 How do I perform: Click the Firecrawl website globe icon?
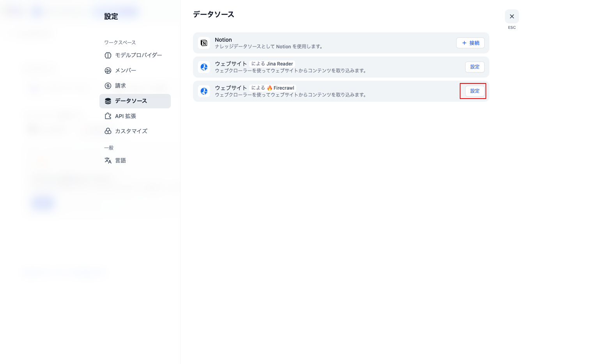point(204,91)
